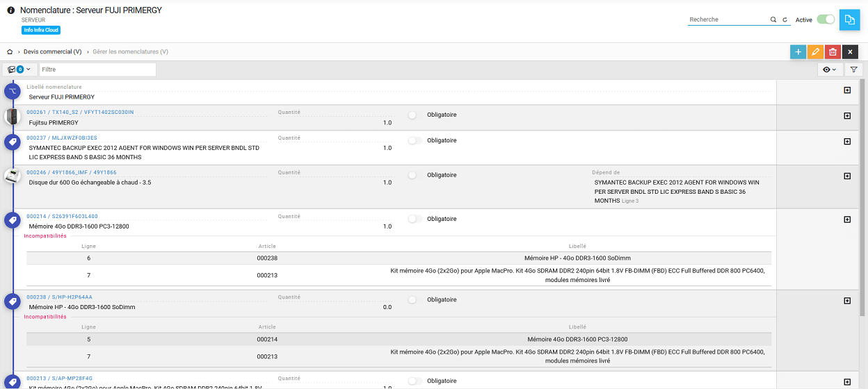Select incompatibility row Mémoire 4Go DDR3-1600 PC3-12800
This screenshot has height=389, width=868.
click(x=399, y=339)
